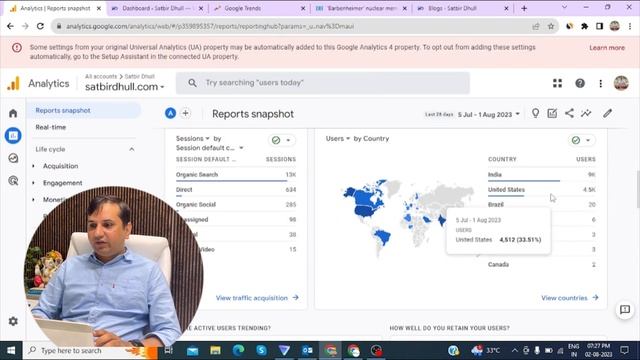Click the Direct sessions row

click(236, 190)
